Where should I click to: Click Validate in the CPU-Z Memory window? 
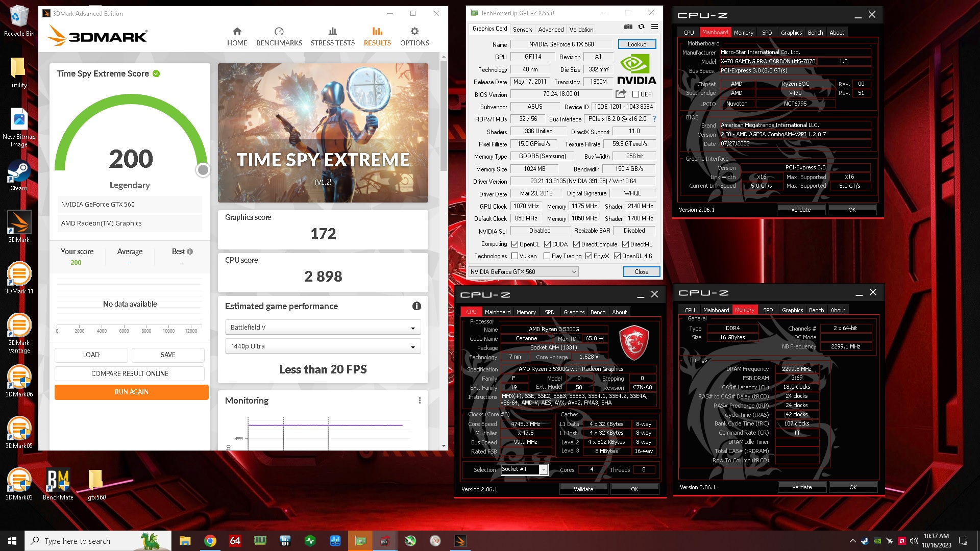tap(802, 487)
